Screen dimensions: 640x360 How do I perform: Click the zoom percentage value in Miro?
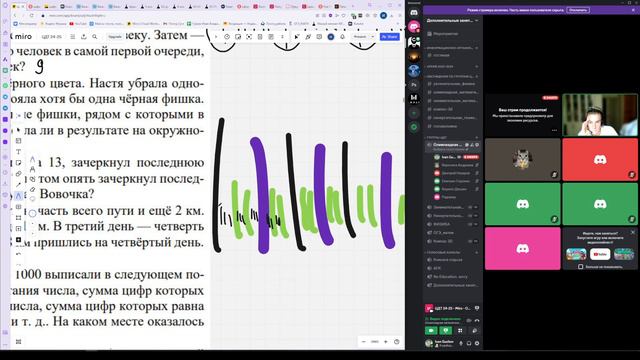pyautogui.click(x=375, y=342)
